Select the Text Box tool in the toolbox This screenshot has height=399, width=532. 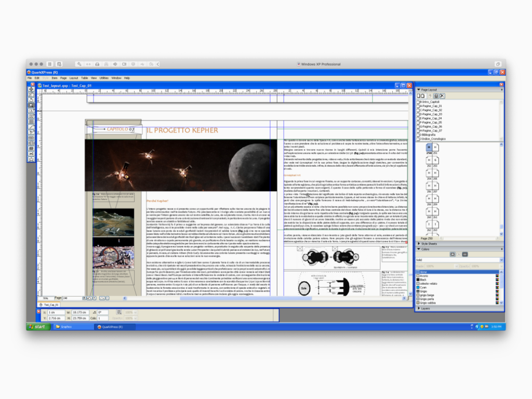[32, 111]
